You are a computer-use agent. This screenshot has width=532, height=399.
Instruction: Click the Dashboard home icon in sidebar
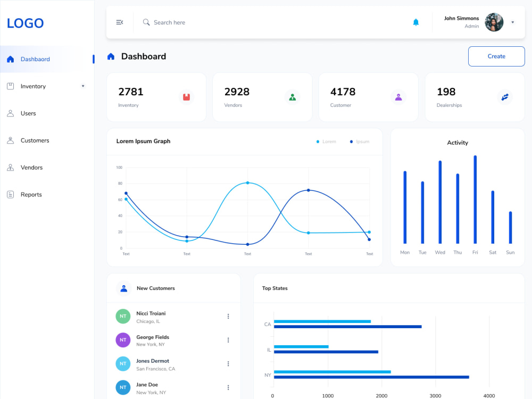point(11,59)
